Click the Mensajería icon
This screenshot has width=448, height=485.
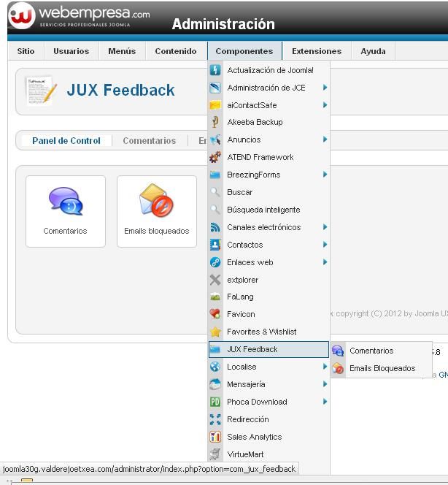(215, 384)
